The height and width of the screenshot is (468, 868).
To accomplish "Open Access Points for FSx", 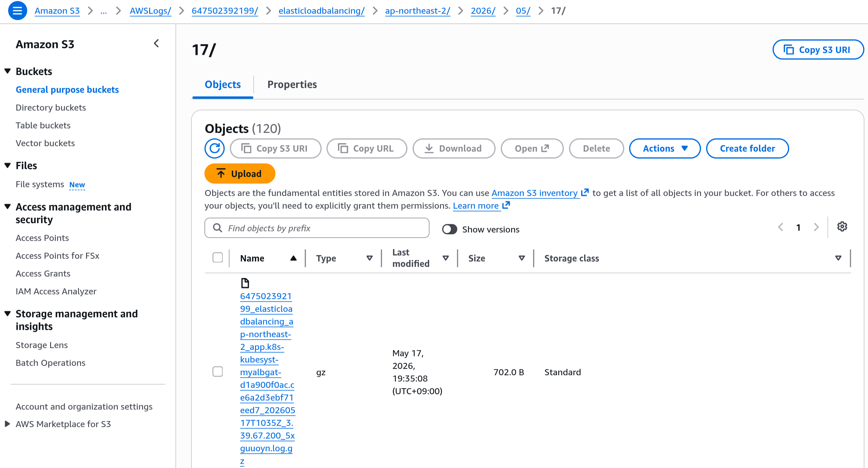I will pos(58,256).
